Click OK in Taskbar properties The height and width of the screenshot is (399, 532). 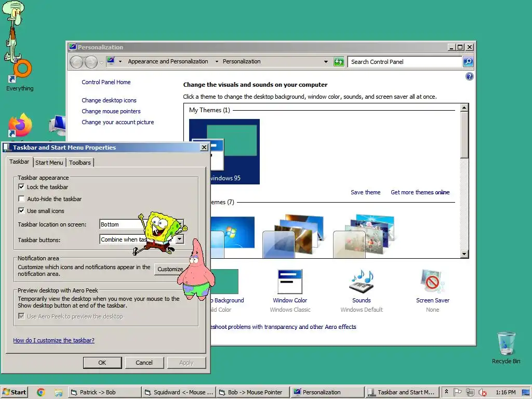tap(102, 363)
